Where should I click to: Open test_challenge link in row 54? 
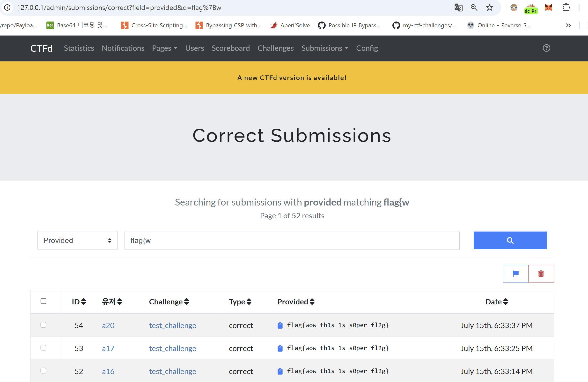pyautogui.click(x=172, y=325)
